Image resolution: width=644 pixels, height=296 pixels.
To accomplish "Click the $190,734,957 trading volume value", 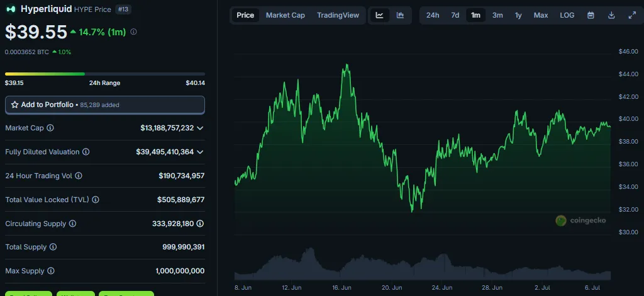I will pyautogui.click(x=182, y=176).
